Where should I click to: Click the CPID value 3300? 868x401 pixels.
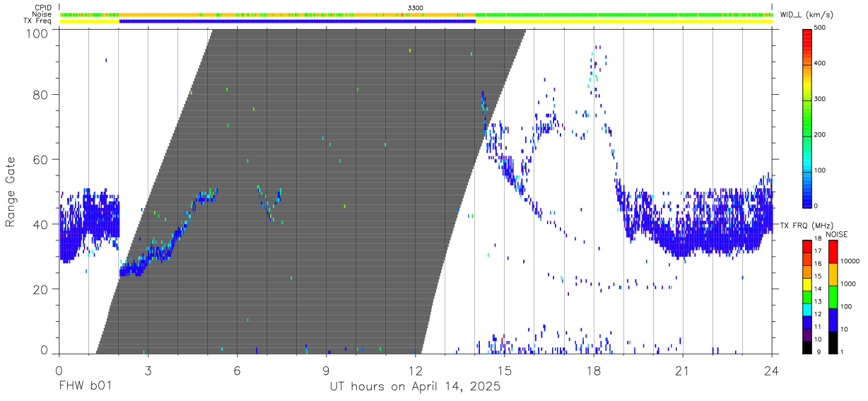click(416, 7)
